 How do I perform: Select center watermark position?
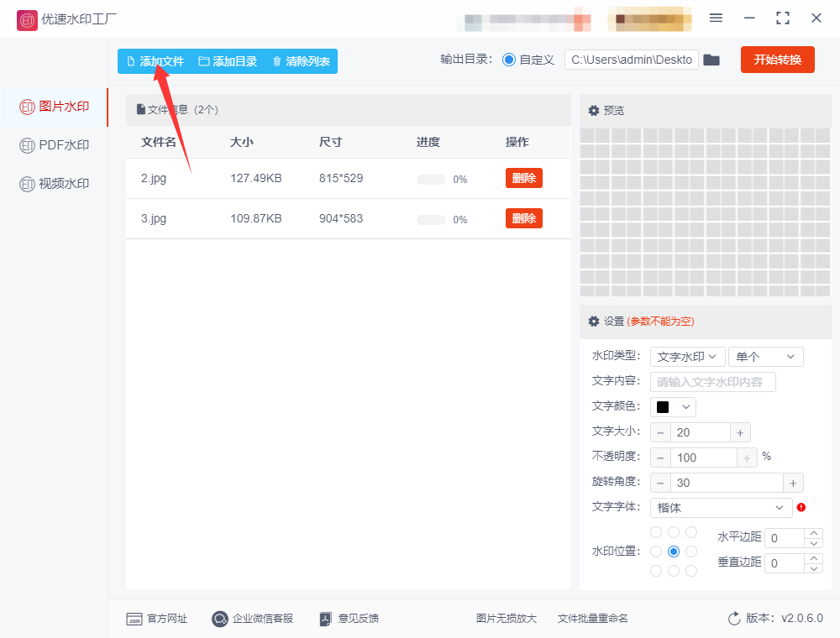point(674,552)
